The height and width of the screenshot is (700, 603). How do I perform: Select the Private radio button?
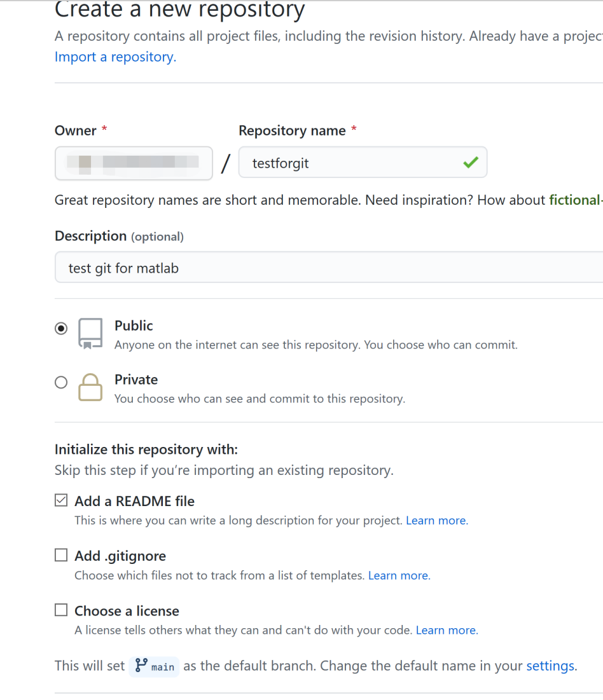61,382
